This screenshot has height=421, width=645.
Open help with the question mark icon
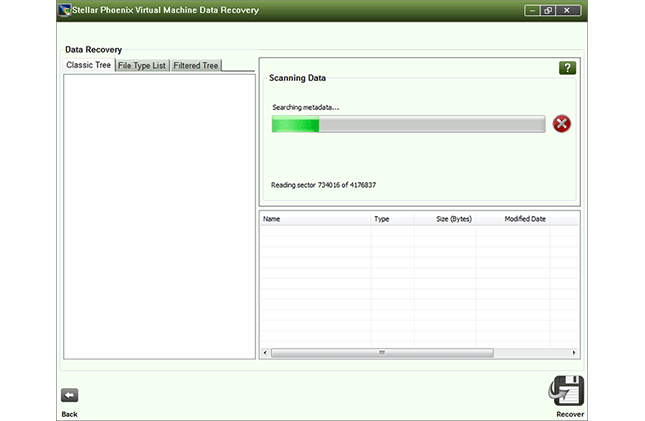tap(567, 68)
